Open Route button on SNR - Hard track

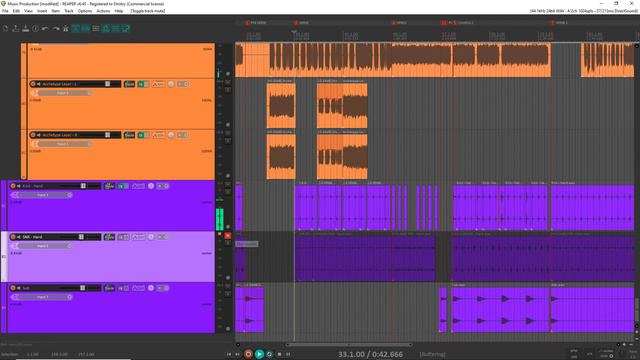coord(109,237)
